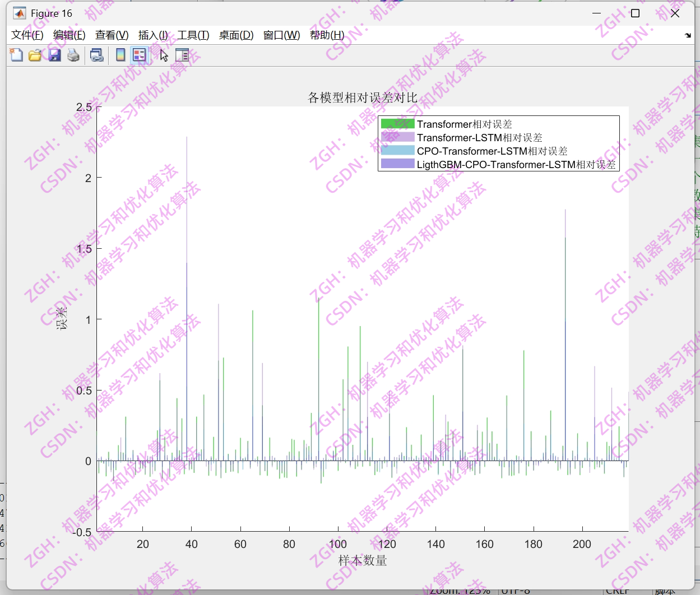700x595 pixels.
Task: Click the MATLAB logo in the title bar
Action: (x=20, y=13)
